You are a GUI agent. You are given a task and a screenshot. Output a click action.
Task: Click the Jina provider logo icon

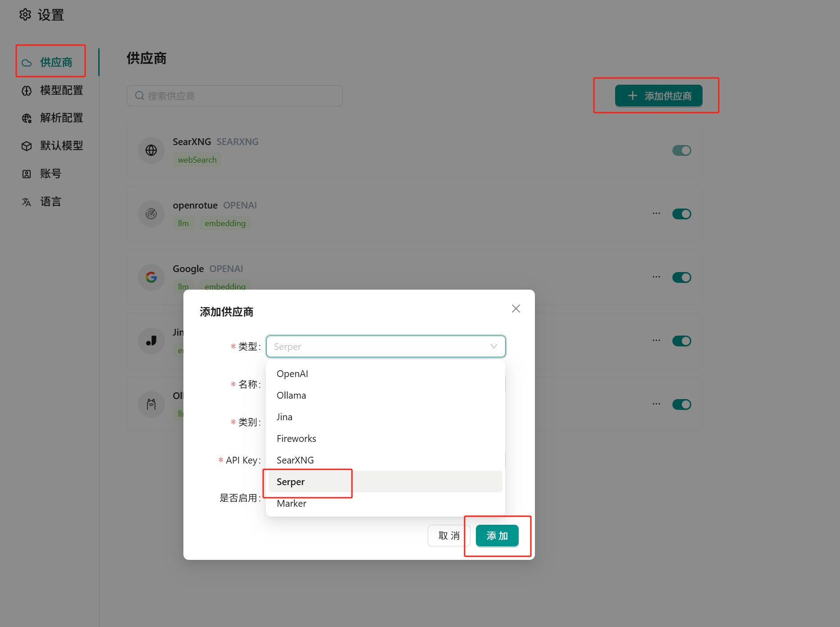(151, 341)
